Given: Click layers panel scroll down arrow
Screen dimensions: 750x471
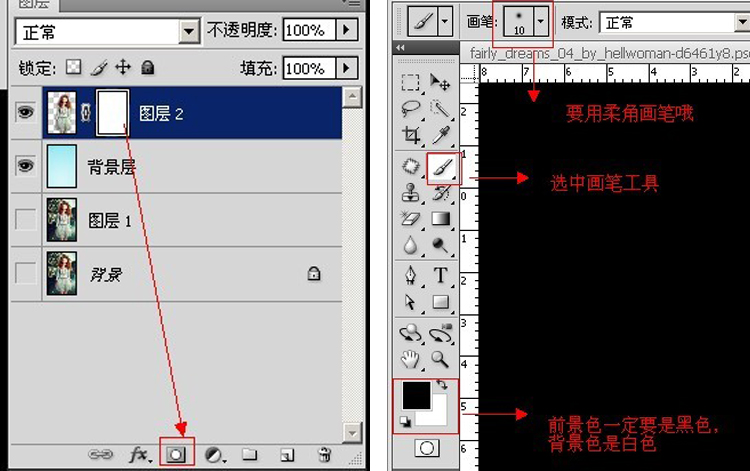Looking at the screenshot, I should pos(352,433).
